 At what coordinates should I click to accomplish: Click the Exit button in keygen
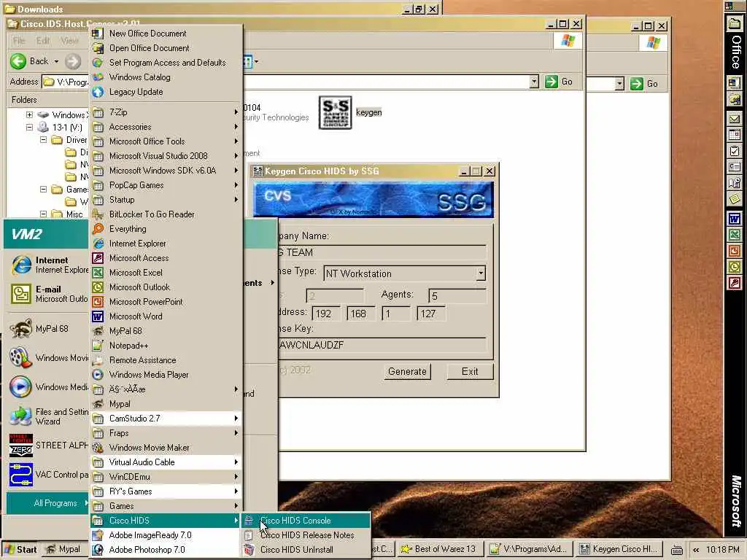(470, 371)
